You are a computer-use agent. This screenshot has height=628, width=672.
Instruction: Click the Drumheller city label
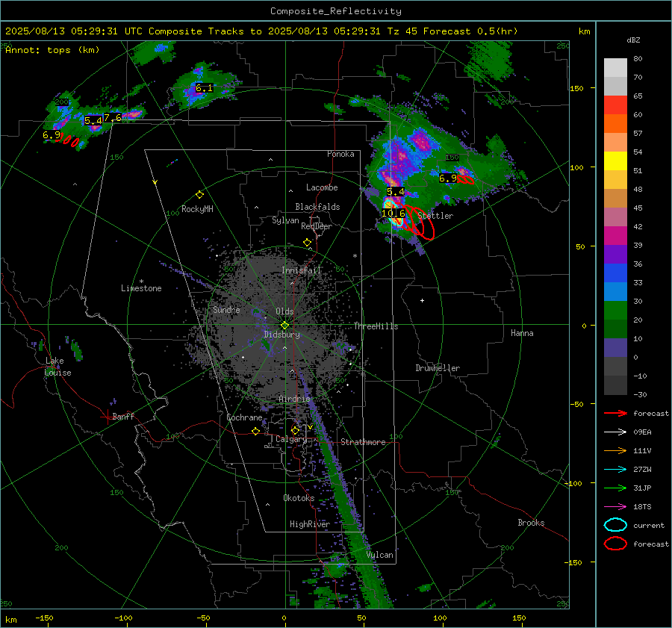tap(438, 368)
